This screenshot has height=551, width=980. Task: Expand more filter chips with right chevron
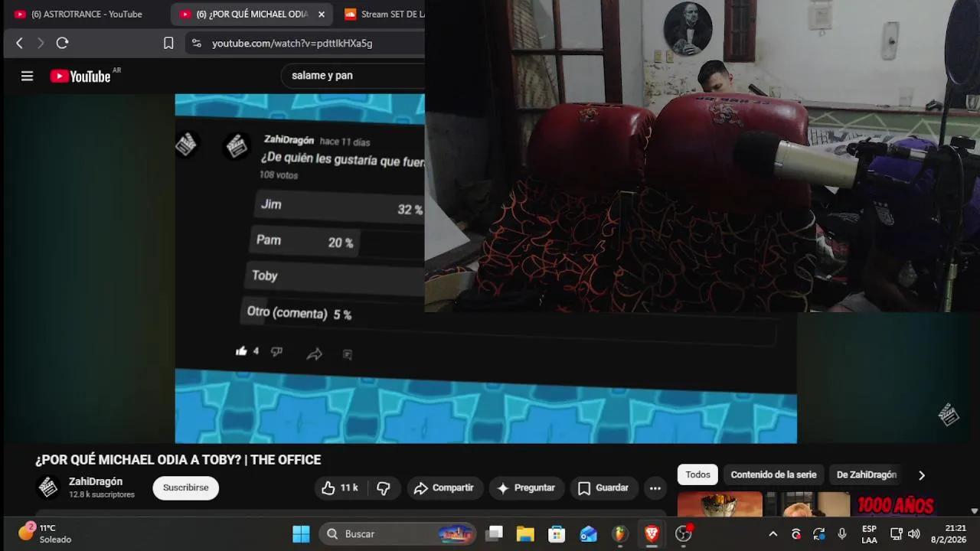[x=922, y=475]
